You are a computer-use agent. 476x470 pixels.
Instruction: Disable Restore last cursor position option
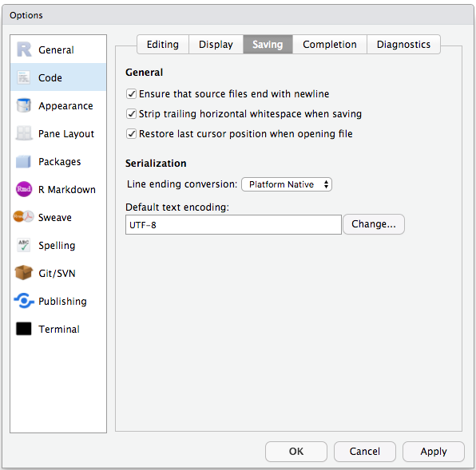[x=131, y=134]
